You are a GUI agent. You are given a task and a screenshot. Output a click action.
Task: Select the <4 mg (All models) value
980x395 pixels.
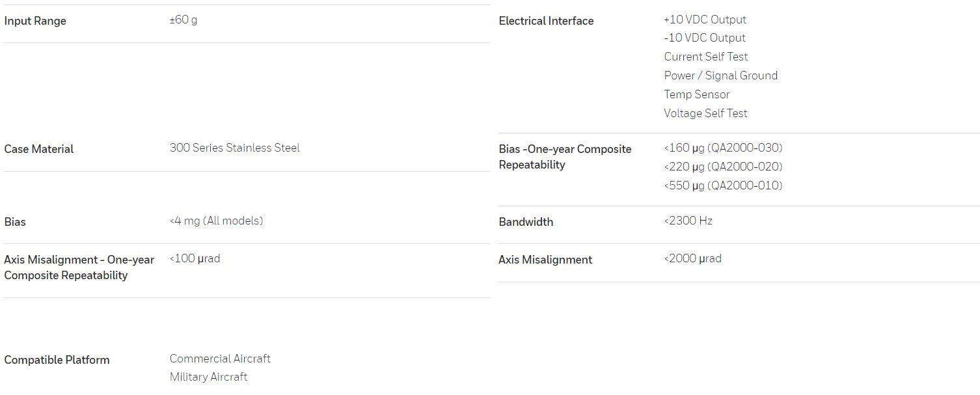tap(217, 221)
